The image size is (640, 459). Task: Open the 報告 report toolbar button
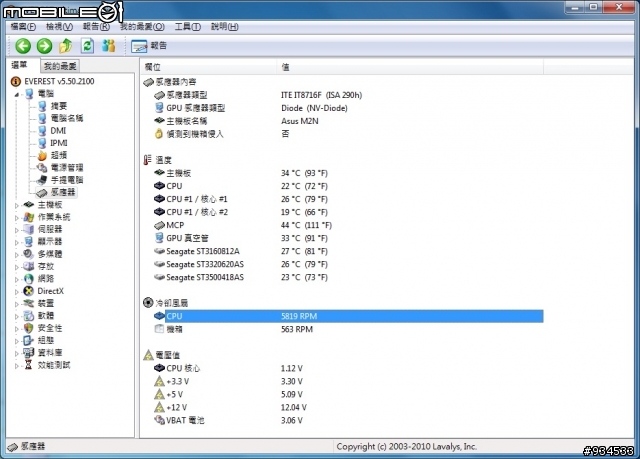click(149, 46)
